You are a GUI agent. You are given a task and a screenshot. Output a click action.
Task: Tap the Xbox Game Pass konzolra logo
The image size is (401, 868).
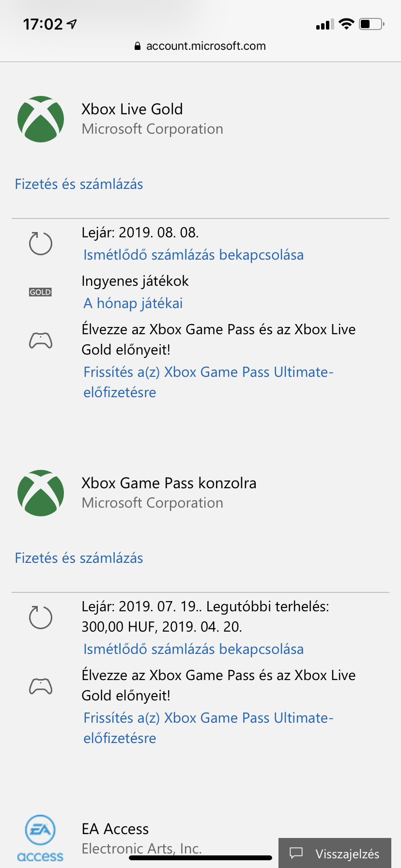(41, 493)
